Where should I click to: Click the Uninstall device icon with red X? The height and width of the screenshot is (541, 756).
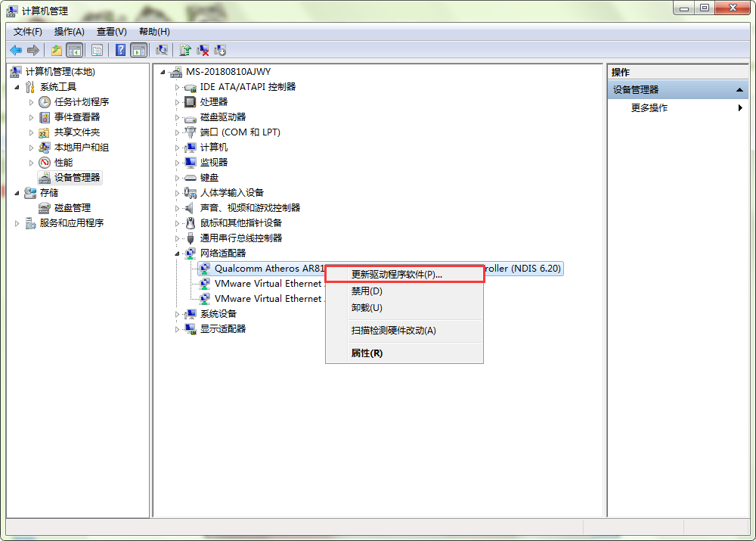click(x=203, y=50)
